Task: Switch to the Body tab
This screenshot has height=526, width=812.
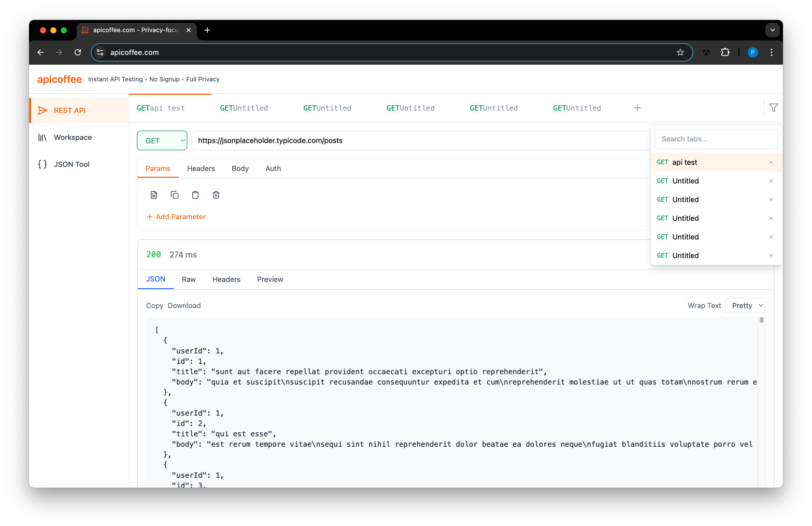Action: (240, 168)
